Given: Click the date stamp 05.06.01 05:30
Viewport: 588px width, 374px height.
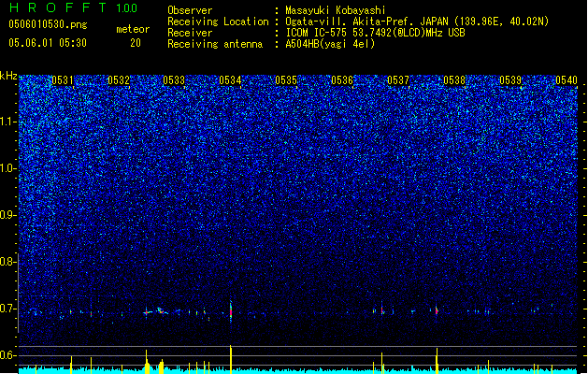Looking at the screenshot, I should pos(48,43).
